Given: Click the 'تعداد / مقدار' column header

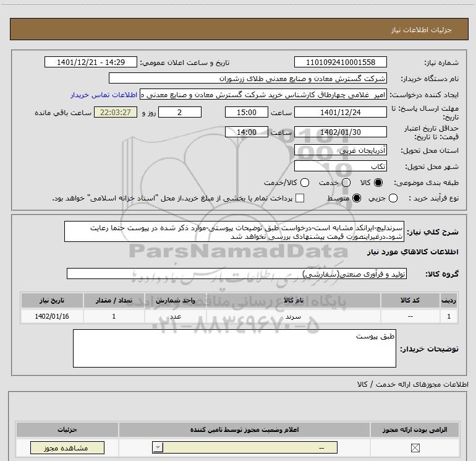Looking at the screenshot, I should [114, 300].
